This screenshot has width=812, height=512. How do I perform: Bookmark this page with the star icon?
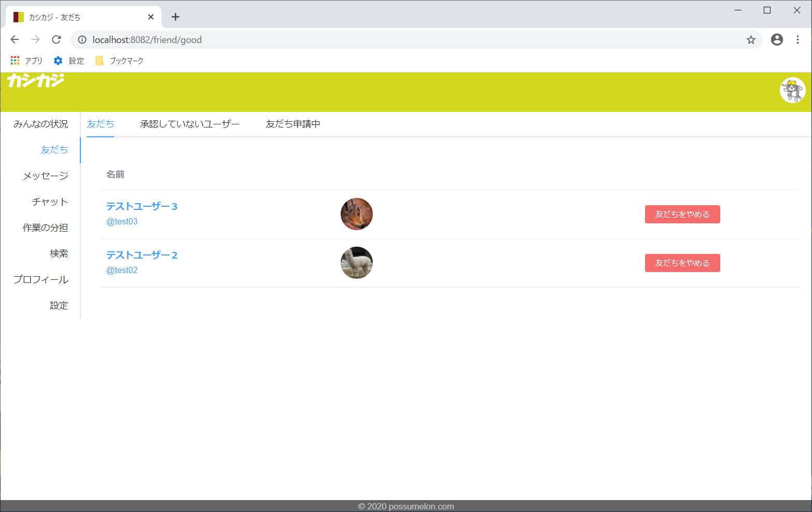coord(751,40)
